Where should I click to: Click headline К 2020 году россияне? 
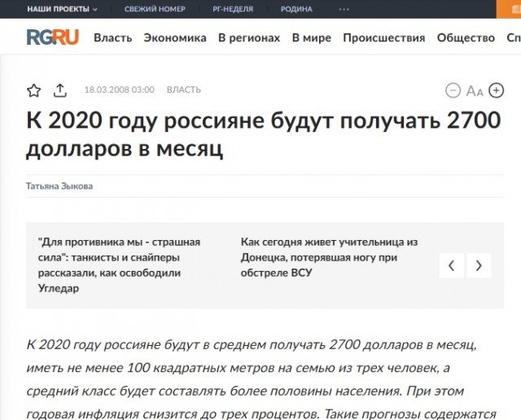coord(264,134)
